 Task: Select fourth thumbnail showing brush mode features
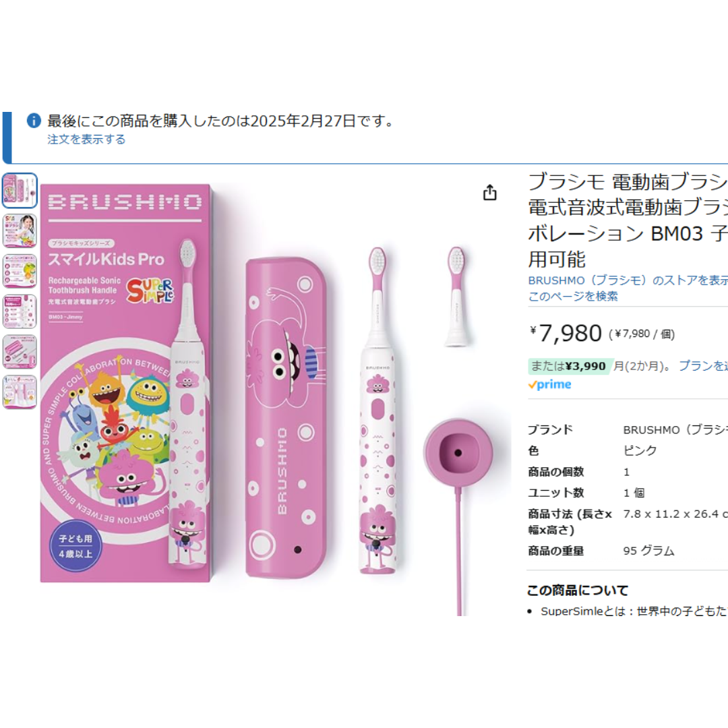[x=20, y=311]
